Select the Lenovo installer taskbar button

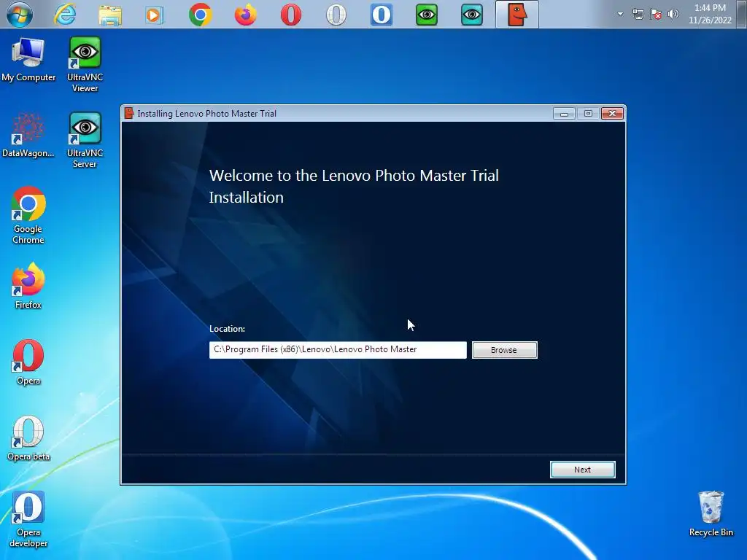click(517, 15)
